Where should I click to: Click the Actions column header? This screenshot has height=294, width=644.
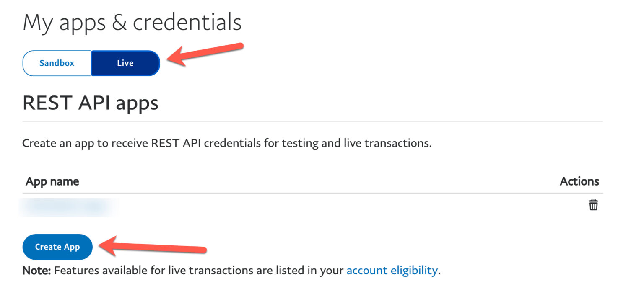(579, 181)
